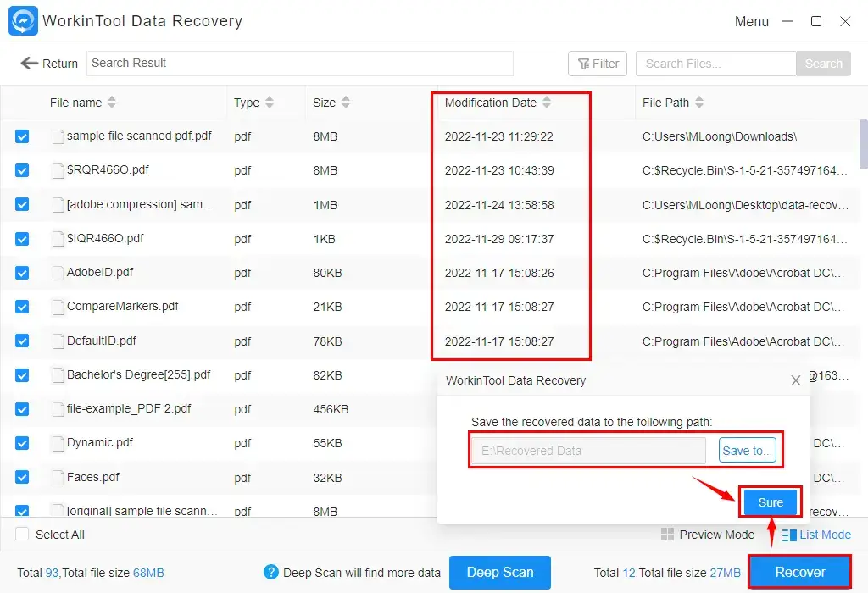Uncheck the DefaultID.pdf checkbox
This screenshot has width=868, height=593.
click(x=22, y=341)
